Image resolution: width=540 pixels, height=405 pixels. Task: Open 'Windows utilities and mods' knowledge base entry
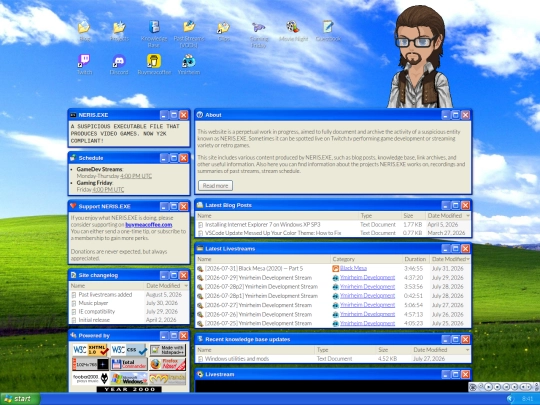(237, 359)
